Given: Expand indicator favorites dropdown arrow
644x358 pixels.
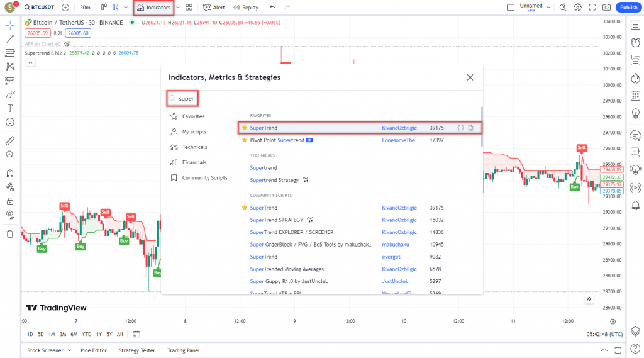Looking at the screenshot, I should point(178,8).
